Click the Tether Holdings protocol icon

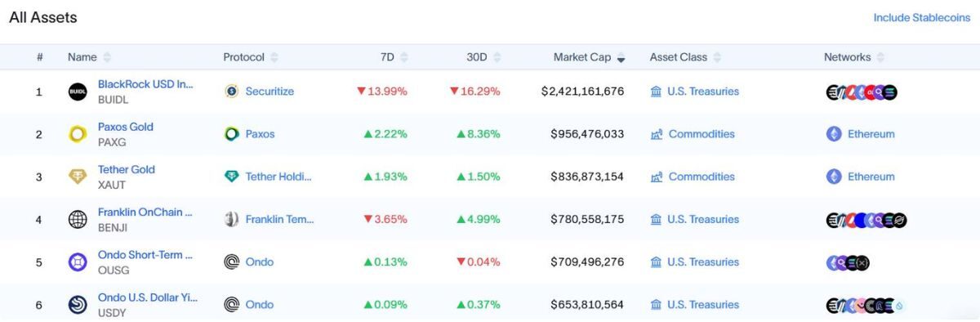tap(232, 177)
